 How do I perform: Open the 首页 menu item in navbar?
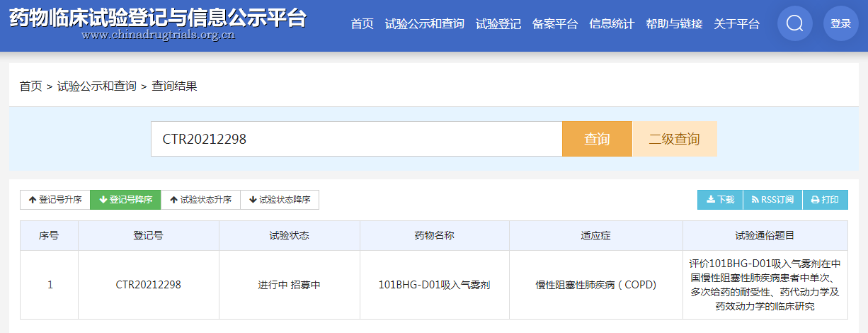[362, 24]
